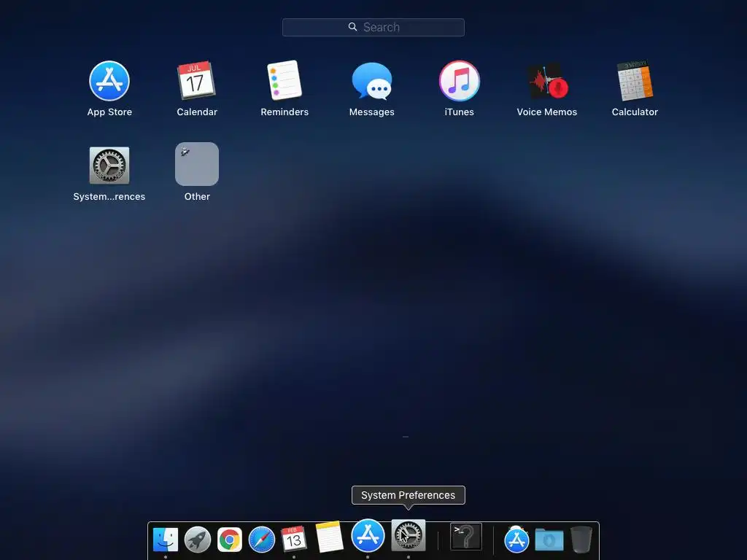Open System Preferences in Launchpad grid

(x=109, y=166)
